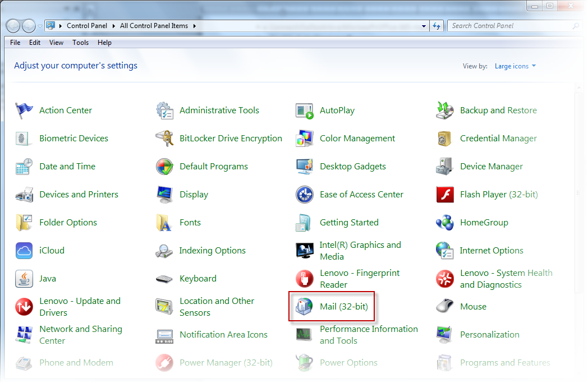588x383 pixels.
Task: Open the File menu
Action: point(15,43)
